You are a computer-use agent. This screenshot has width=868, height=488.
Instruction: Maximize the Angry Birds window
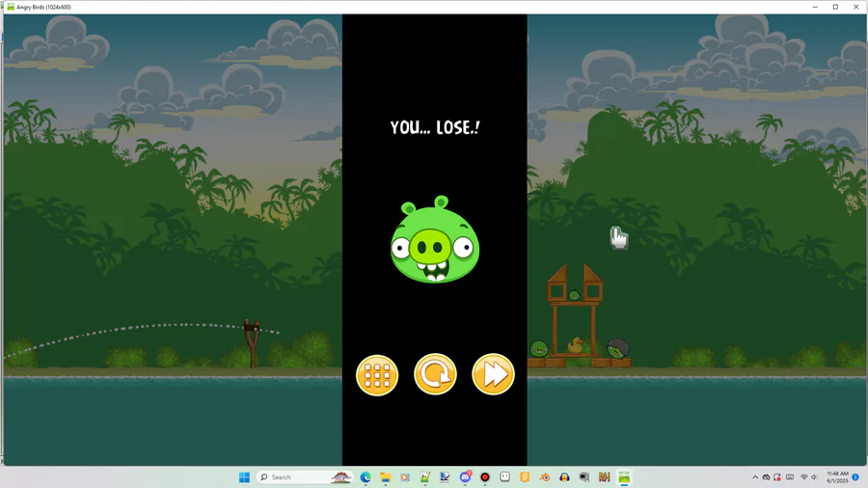[x=835, y=7]
